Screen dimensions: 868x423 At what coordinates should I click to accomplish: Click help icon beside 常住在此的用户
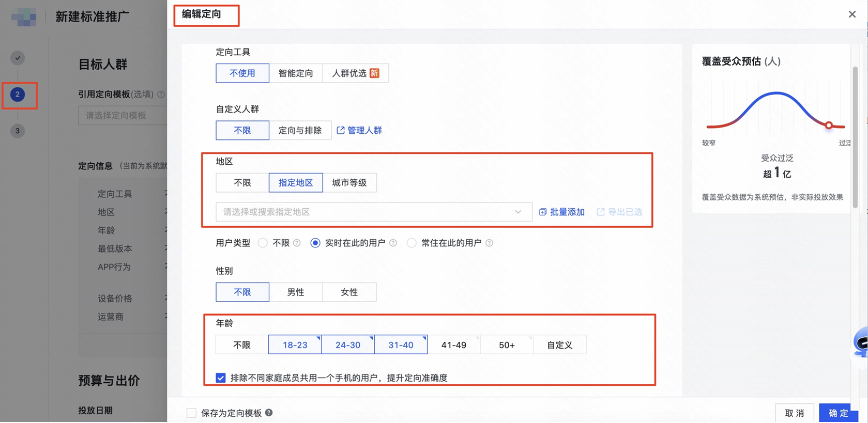(x=489, y=243)
